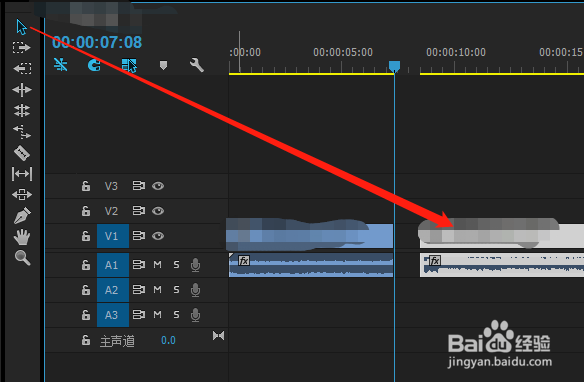This screenshot has height=382, width=584.
Task: Select the blue video clip on V1
Action: [310, 236]
